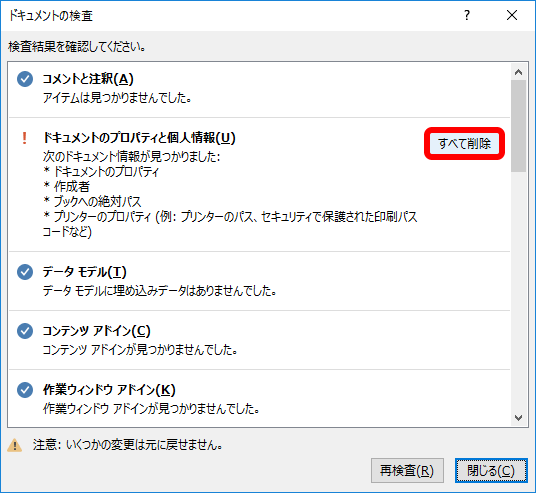The image size is (536, 493).
Task: Click the checkmark icon beside 作業ウィンドウ アドイン
Action: coord(25,390)
